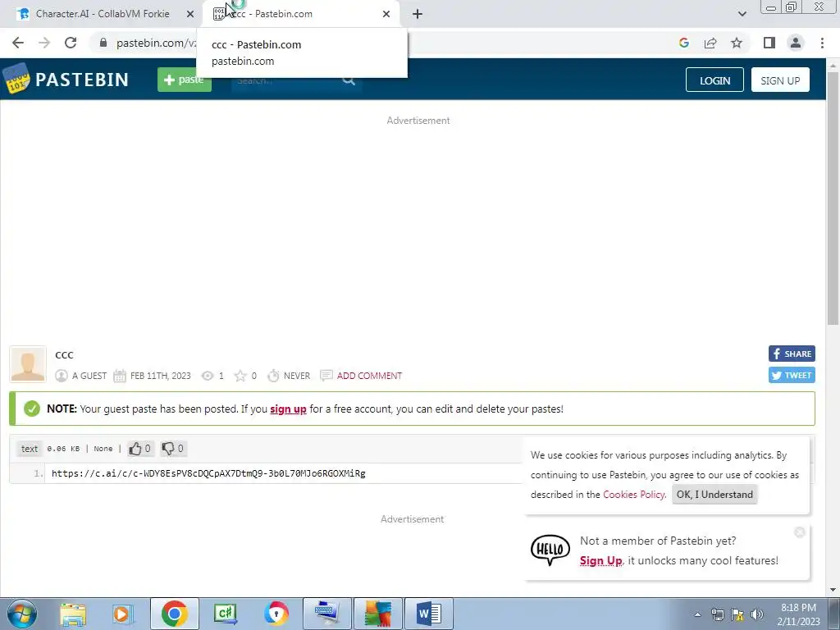Open Windows Media Player from taskbar
This screenshot has width=840, height=630.
tap(122, 614)
